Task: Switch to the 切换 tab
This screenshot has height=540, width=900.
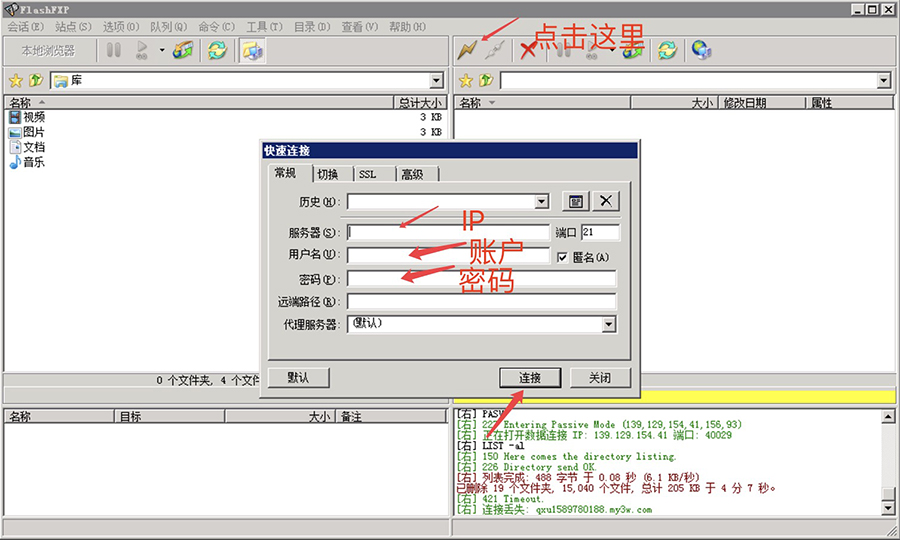Action: point(332,174)
